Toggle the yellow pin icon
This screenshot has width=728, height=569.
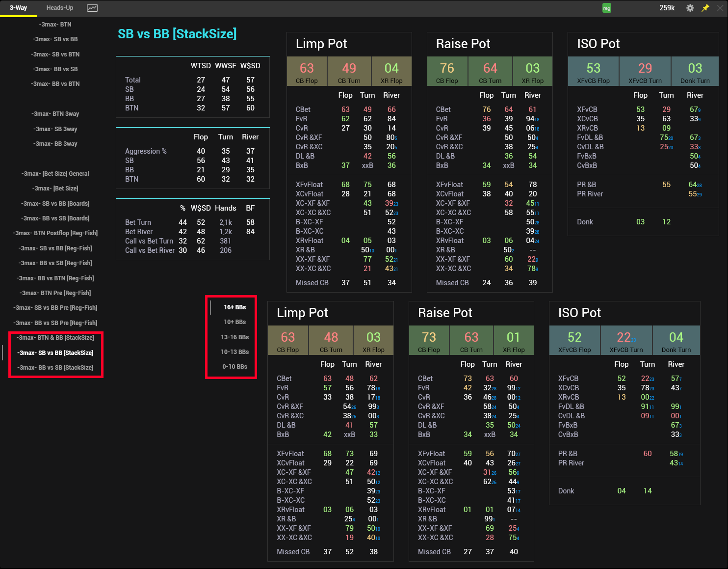705,8
